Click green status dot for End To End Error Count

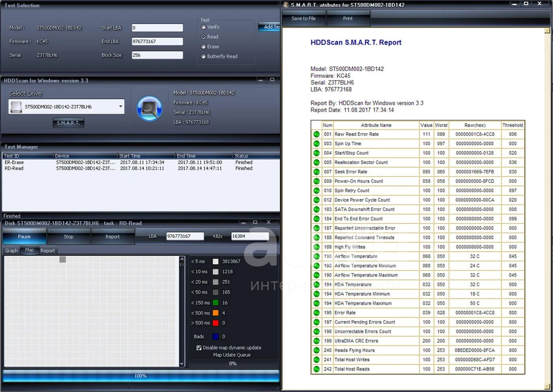pos(316,219)
